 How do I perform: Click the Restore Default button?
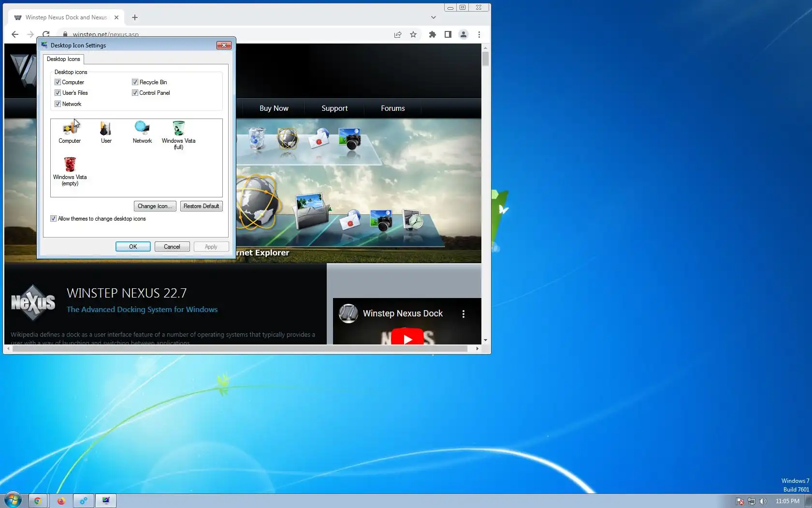(x=201, y=206)
